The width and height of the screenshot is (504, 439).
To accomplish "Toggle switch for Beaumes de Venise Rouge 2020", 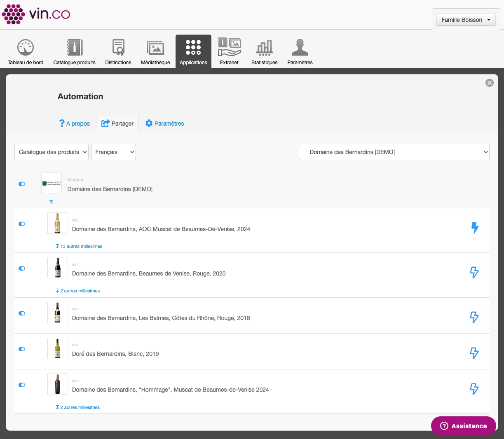I will [22, 269].
